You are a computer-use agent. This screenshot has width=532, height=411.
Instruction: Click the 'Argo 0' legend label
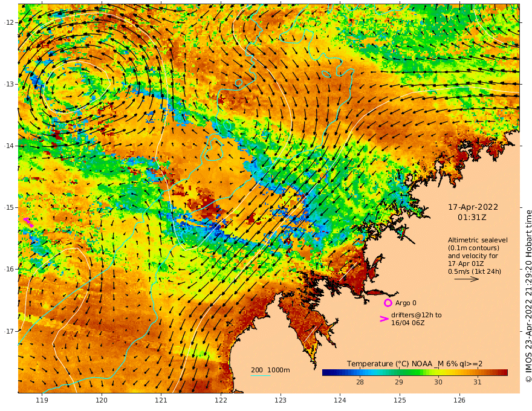coord(406,303)
